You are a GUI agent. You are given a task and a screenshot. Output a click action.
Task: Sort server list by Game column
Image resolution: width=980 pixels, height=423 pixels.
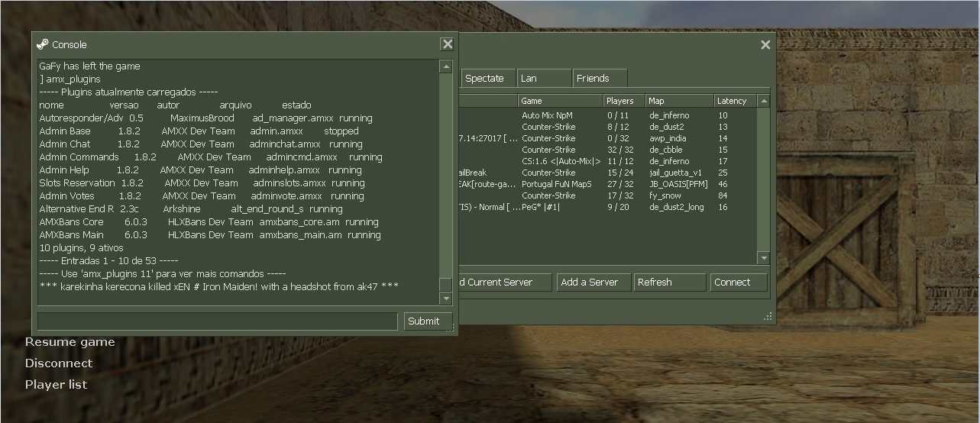tap(561, 101)
